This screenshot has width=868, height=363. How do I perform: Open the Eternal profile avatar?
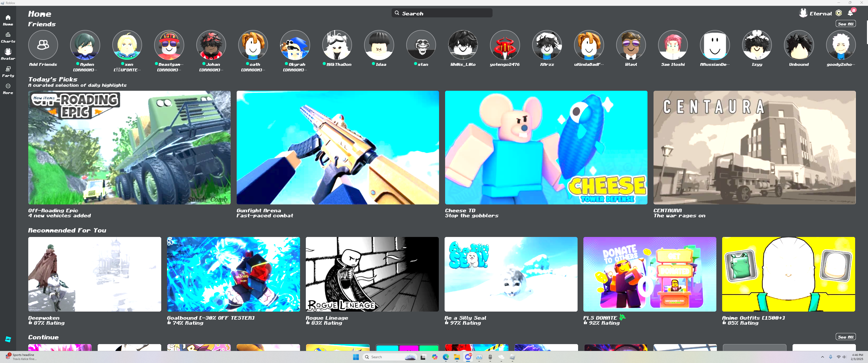point(803,13)
